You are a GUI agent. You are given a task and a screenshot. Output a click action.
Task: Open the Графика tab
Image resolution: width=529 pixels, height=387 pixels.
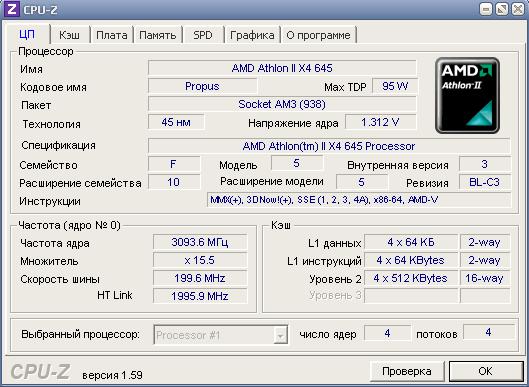(x=252, y=35)
